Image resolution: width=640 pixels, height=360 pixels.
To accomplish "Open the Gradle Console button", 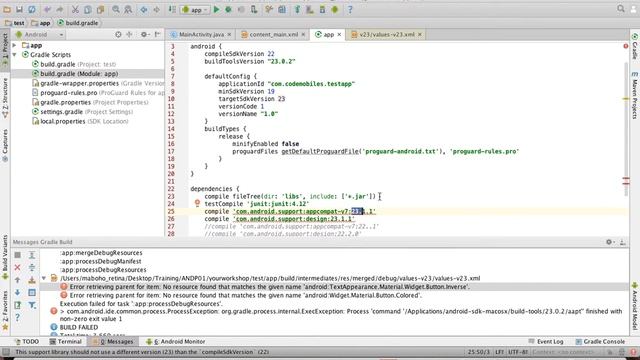I will click(x=600, y=342).
